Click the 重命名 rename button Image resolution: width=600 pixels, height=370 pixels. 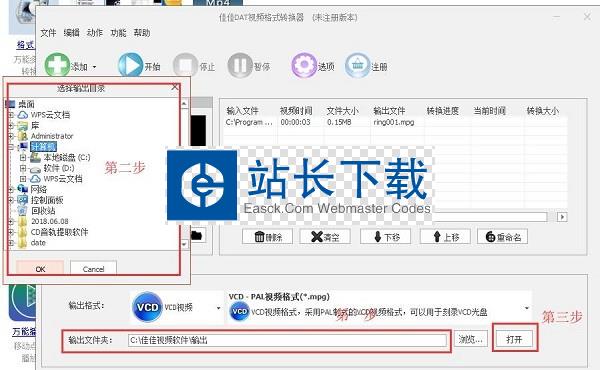pyautogui.click(x=502, y=237)
